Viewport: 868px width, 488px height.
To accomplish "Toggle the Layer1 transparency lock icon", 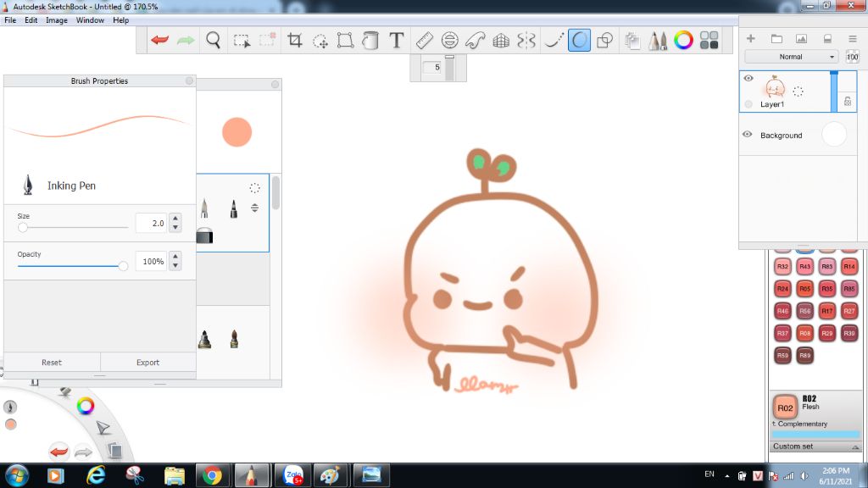I will pyautogui.click(x=847, y=102).
